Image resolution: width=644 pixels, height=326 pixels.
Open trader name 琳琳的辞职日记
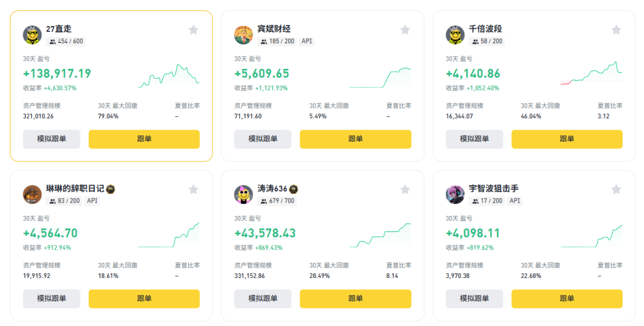pos(75,189)
